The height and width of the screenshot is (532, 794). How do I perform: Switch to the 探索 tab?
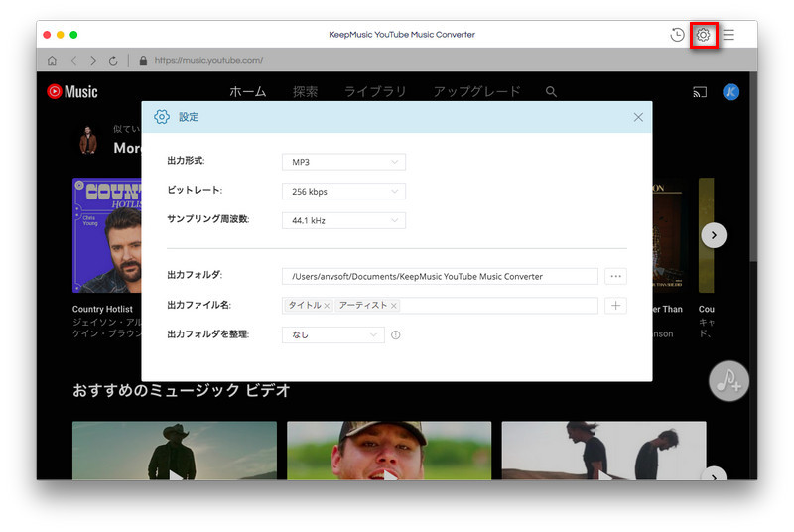click(305, 91)
